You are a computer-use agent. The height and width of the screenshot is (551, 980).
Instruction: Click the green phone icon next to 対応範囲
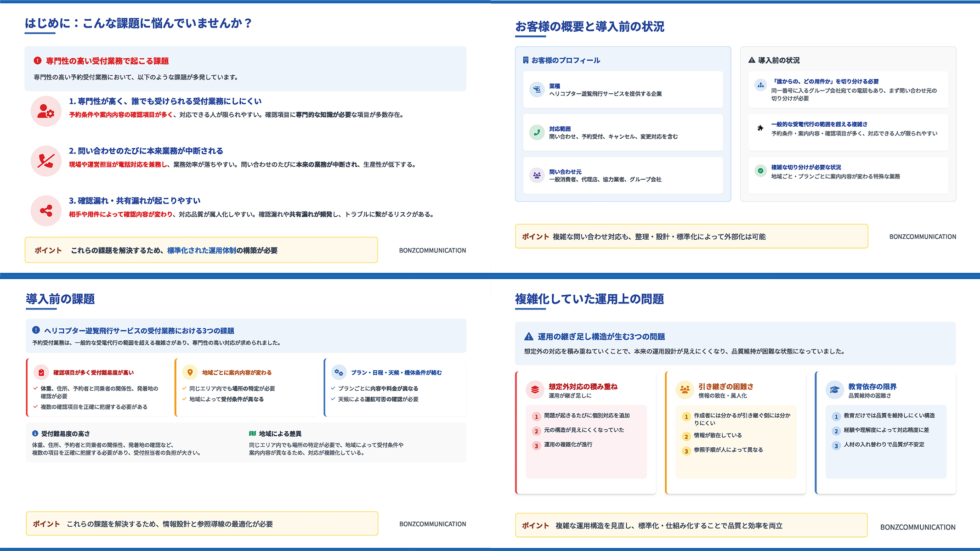[537, 132]
